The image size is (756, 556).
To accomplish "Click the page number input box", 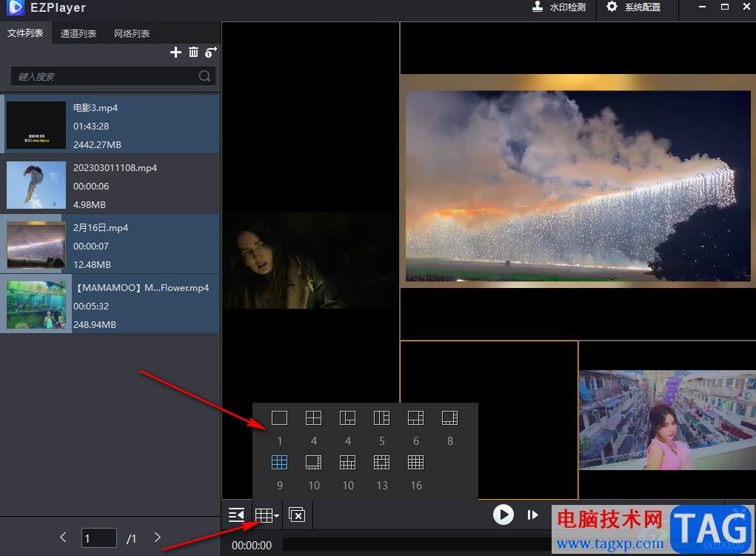I will pyautogui.click(x=98, y=537).
